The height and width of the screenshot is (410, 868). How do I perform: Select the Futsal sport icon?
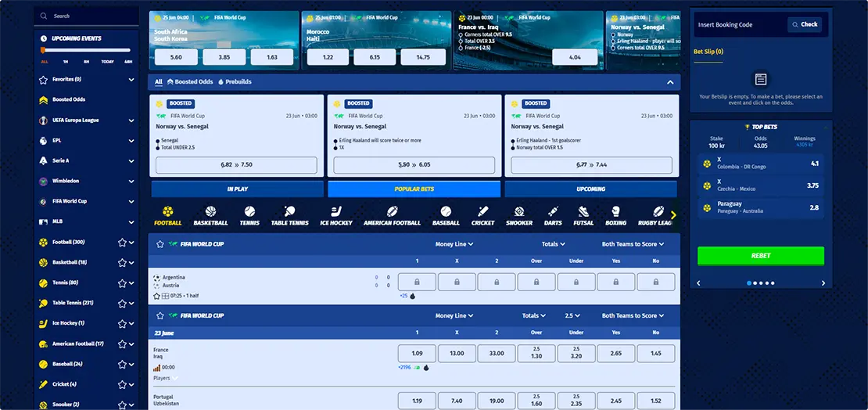click(x=583, y=211)
